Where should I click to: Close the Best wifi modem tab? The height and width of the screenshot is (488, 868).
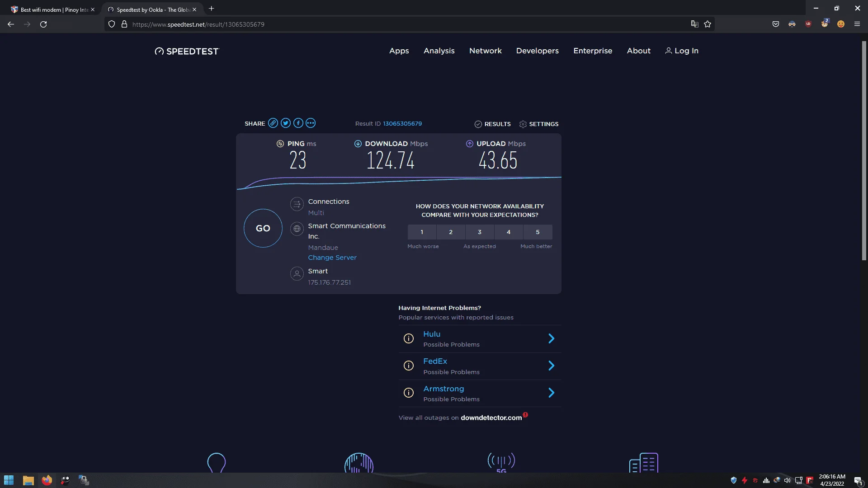(93, 9)
